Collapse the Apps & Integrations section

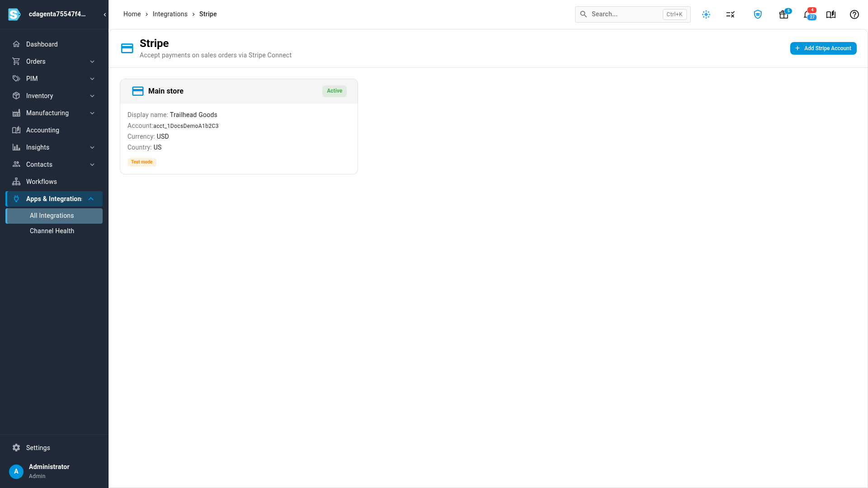pos(91,199)
